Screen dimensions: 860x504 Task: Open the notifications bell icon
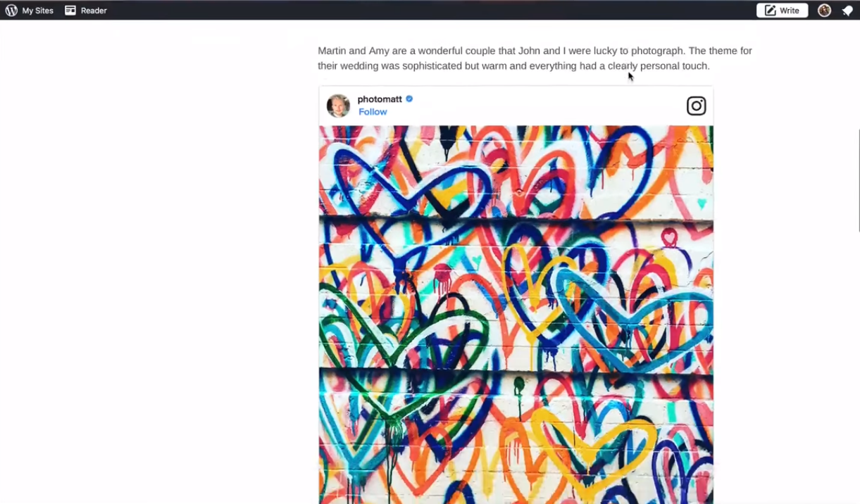[847, 11]
